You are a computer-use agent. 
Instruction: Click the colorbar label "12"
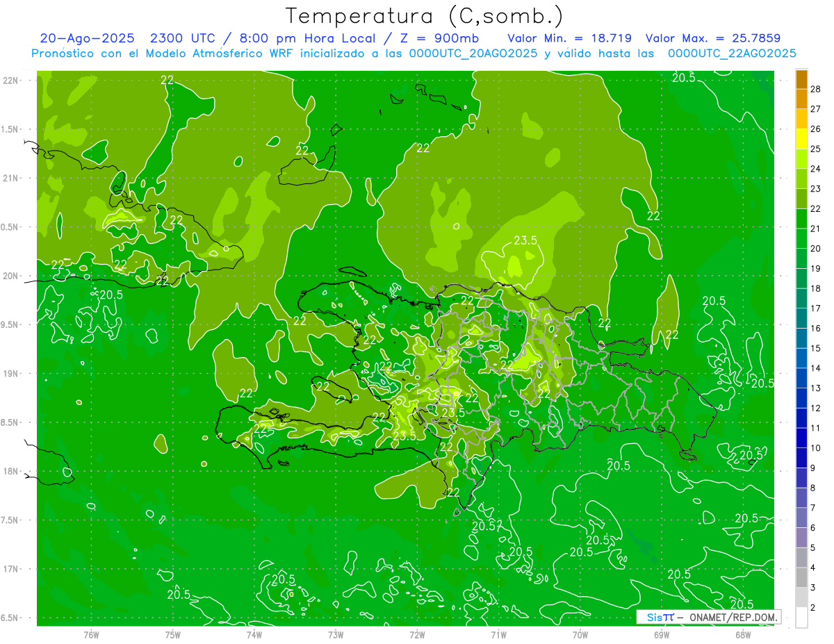pos(816,408)
